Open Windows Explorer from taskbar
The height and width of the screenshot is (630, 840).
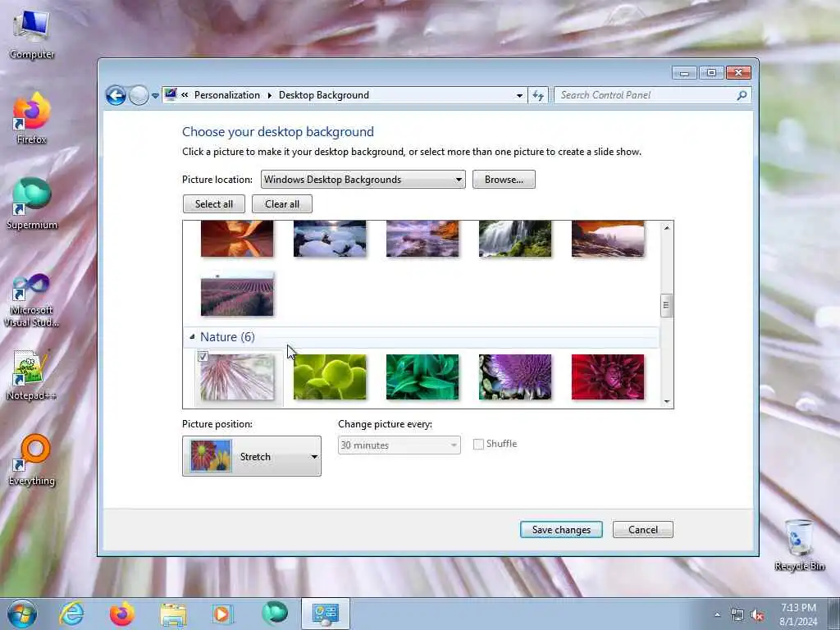pyautogui.click(x=172, y=614)
